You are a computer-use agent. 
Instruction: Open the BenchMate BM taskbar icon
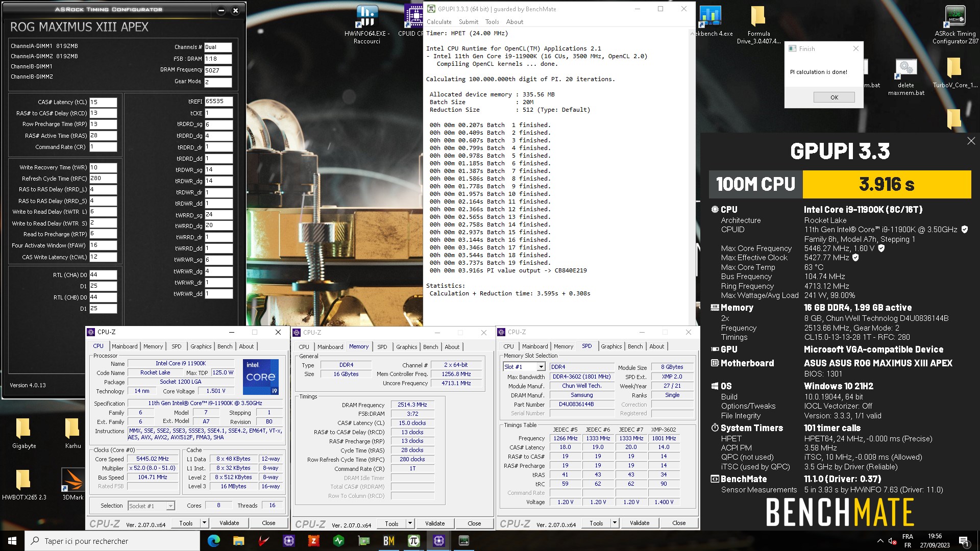tap(388, 541)
